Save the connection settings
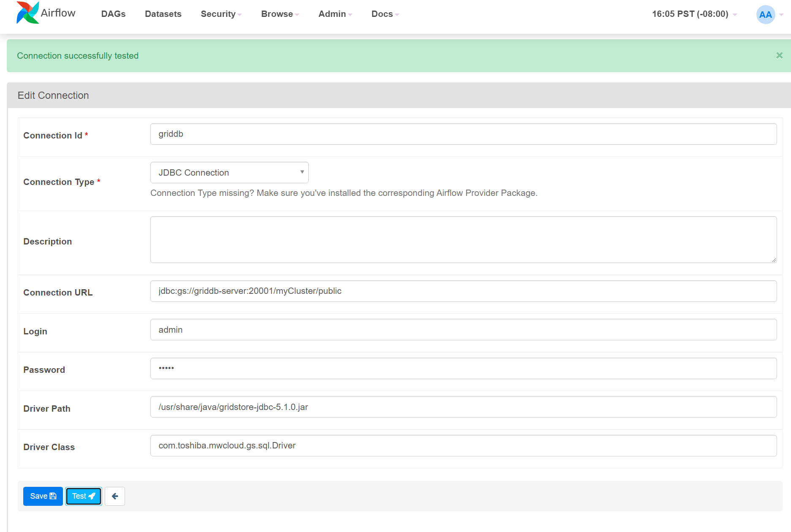Image resolution: width=791 pixels, height=532 pixels. [43, 496]
